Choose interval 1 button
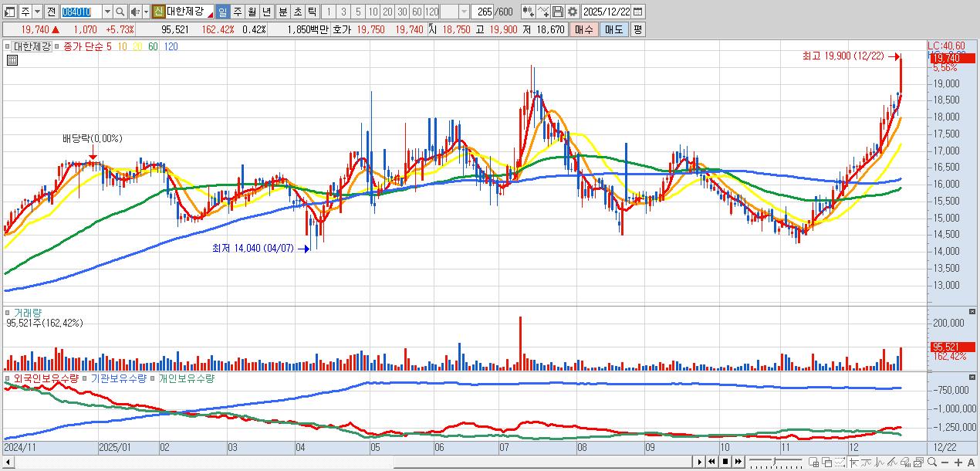980x471 pixels. pos(329,12)
